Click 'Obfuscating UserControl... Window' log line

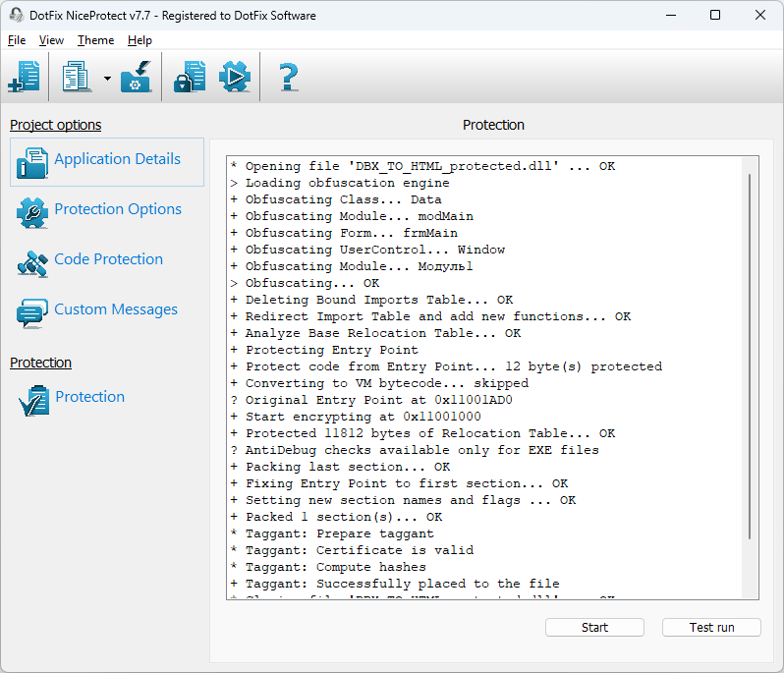(367, 250)
